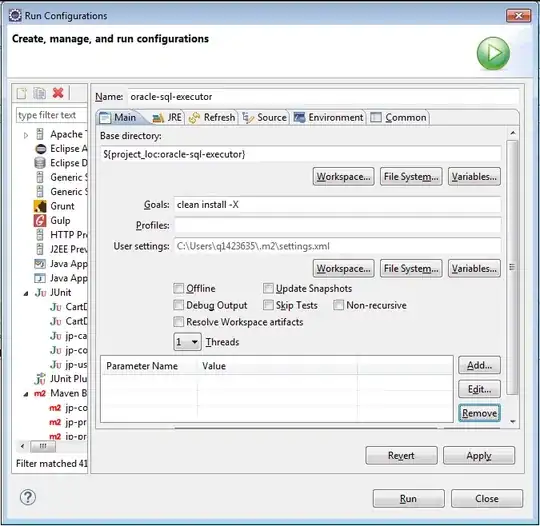Click the Base directory field
Viewport: 540px width, 526px height.
click(x=301, y=154)
